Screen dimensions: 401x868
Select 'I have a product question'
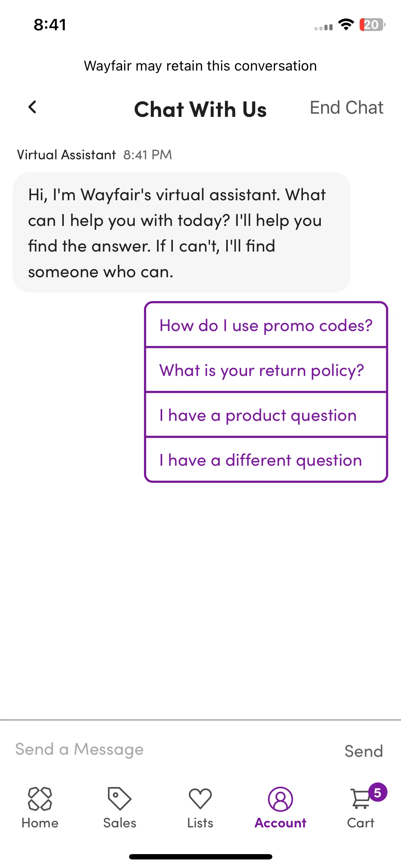pos(266,415)
